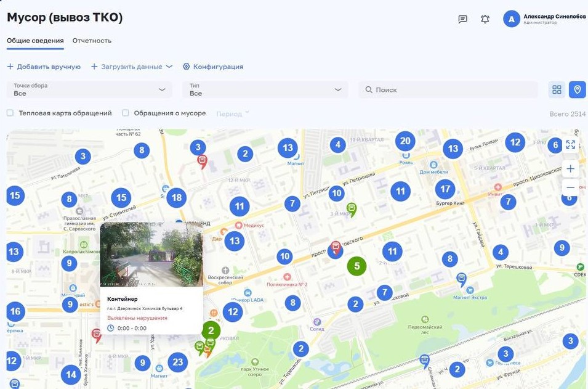Click the user avatar icon

[x=512, y=19]
